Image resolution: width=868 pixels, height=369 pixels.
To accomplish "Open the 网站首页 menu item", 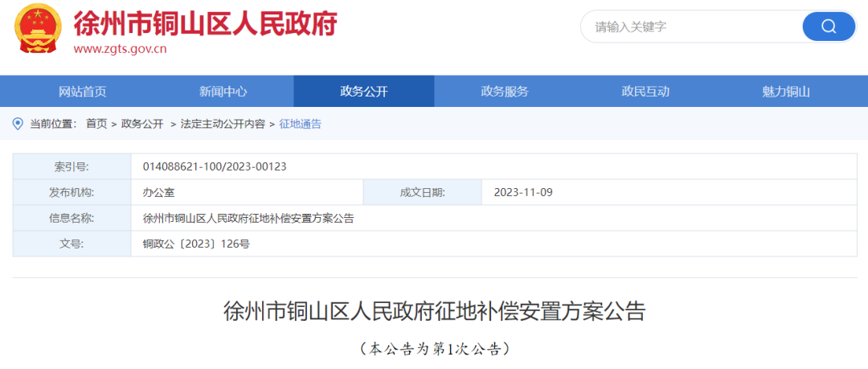I will (x=82, y=92).
